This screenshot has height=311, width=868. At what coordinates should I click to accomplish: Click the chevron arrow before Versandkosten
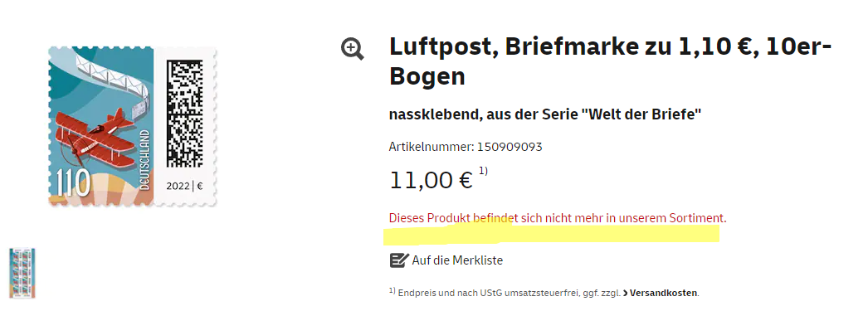[x=626, y=293]
